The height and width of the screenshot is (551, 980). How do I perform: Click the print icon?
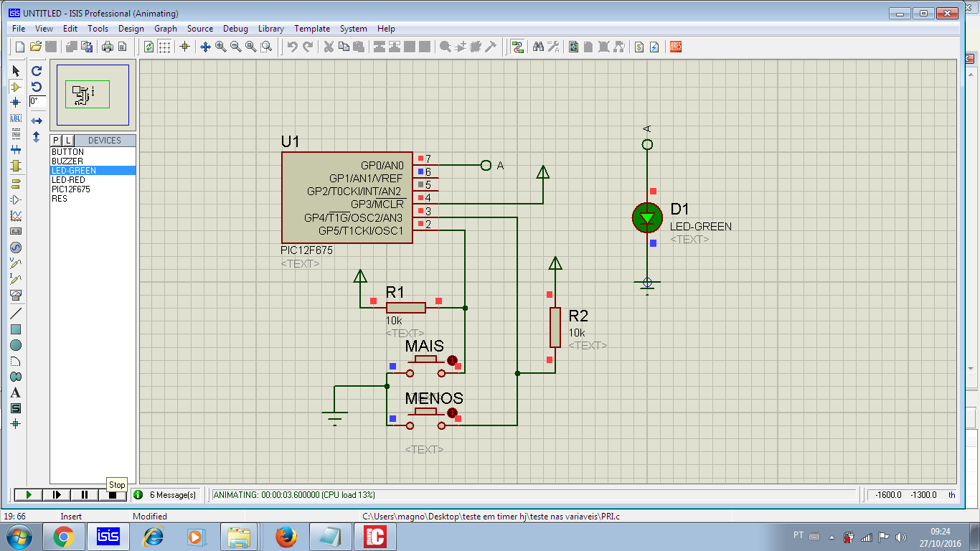[107, 47]
